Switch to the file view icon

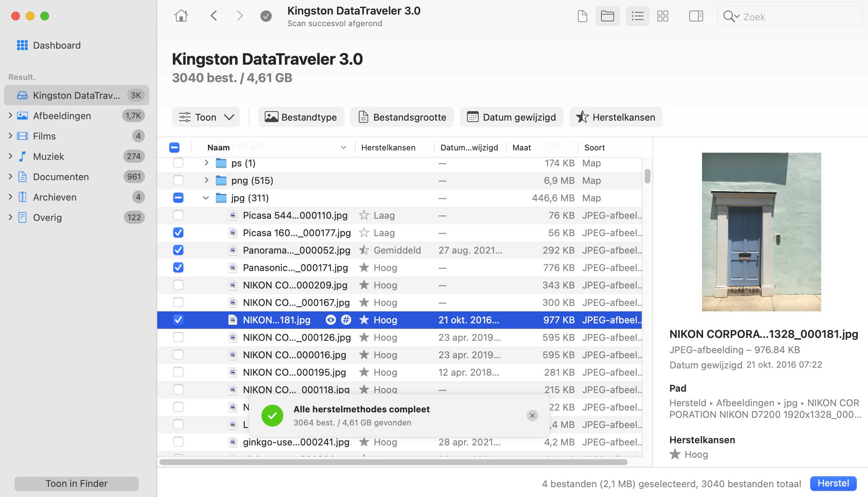tap(582, 16)
